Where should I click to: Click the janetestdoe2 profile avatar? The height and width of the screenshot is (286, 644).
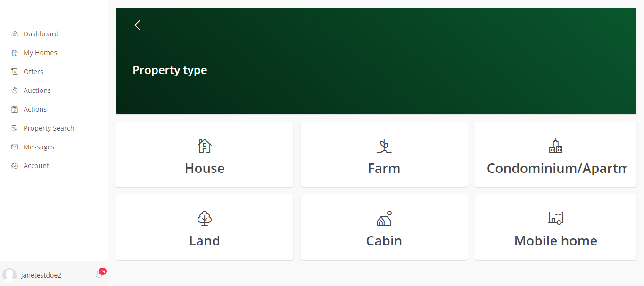pyautogui.click(x=9, y=275)
